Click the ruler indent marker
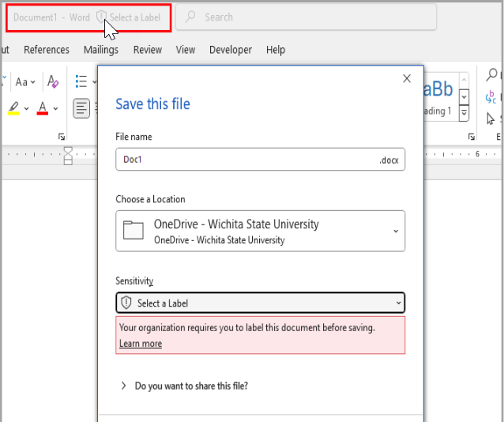This screenshot has height=422, width=504. coord(68,156)
